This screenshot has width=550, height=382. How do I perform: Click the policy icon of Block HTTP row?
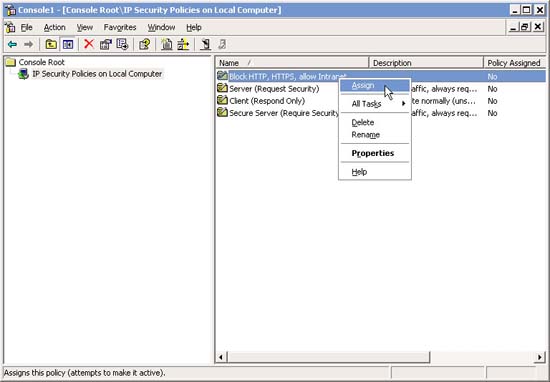click(222, 76)
